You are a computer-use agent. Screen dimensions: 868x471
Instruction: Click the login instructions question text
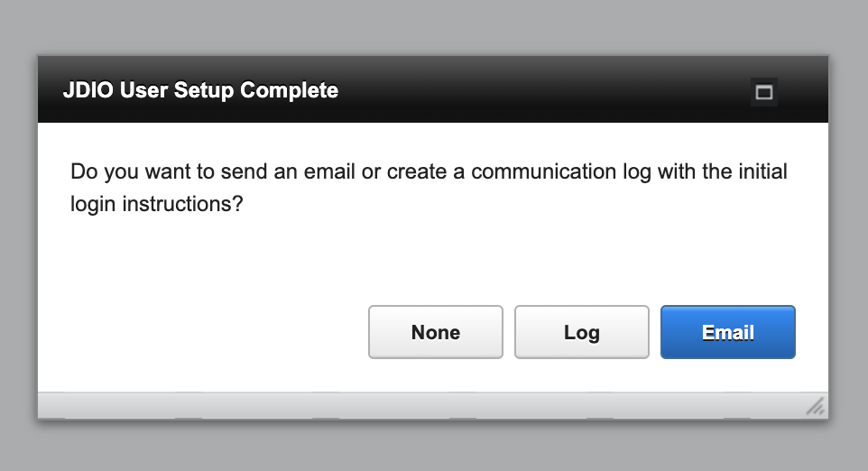pyautogui.click(x=429, y=188)
